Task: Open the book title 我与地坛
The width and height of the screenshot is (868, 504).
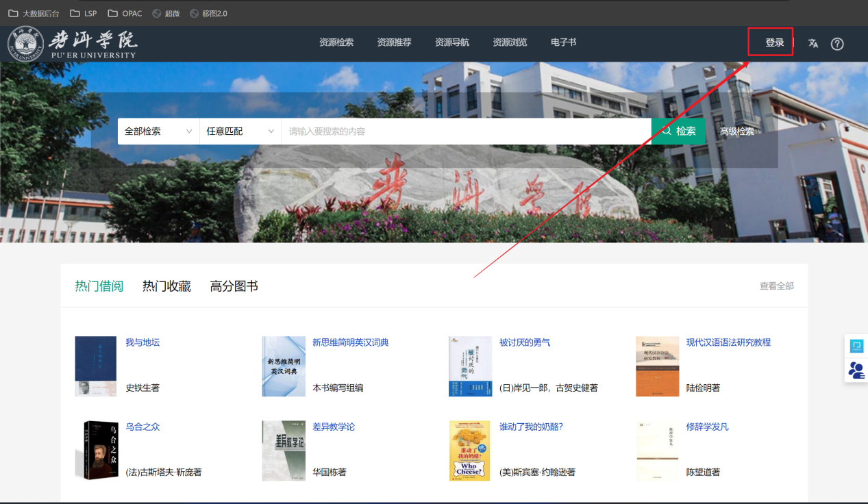Action: pyautogui.click(x=142, y=342)
